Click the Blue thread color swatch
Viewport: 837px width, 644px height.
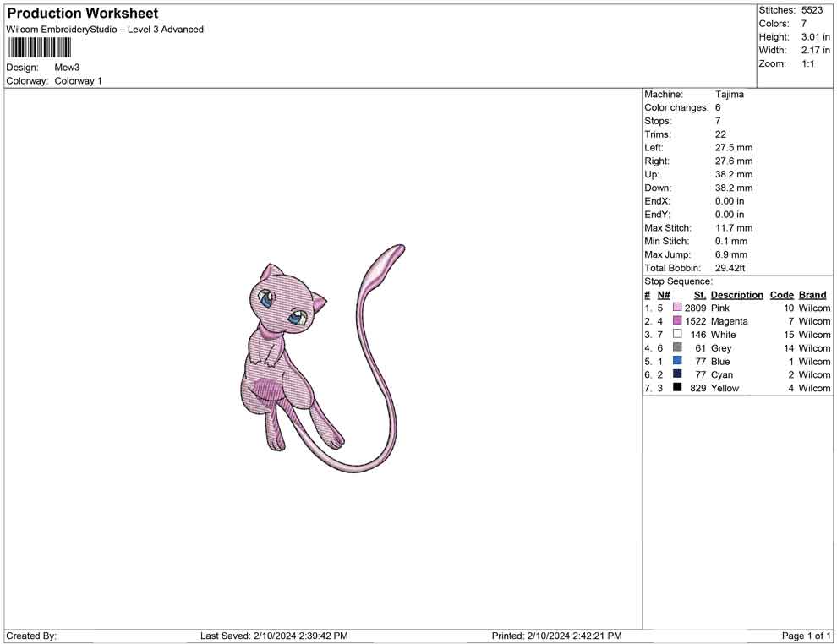[x=677, y=361]
